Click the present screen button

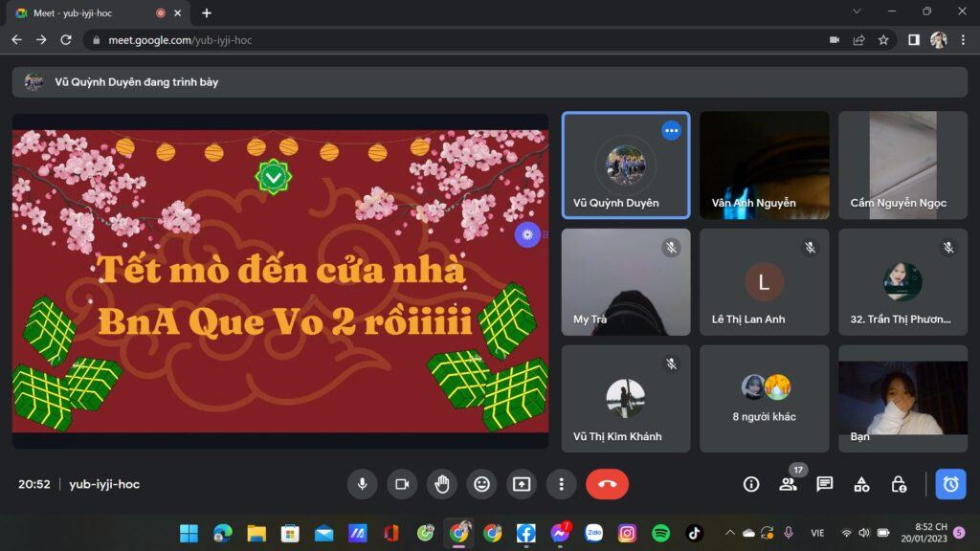pyautogui.click(x=522, y=484)
